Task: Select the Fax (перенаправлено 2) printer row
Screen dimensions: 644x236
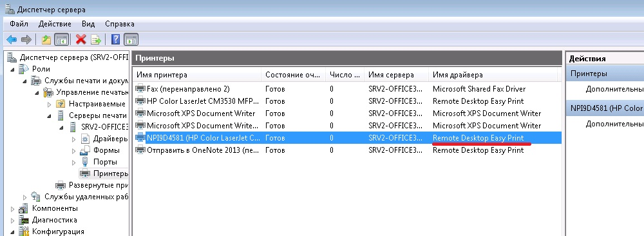Action: [346, 89]
